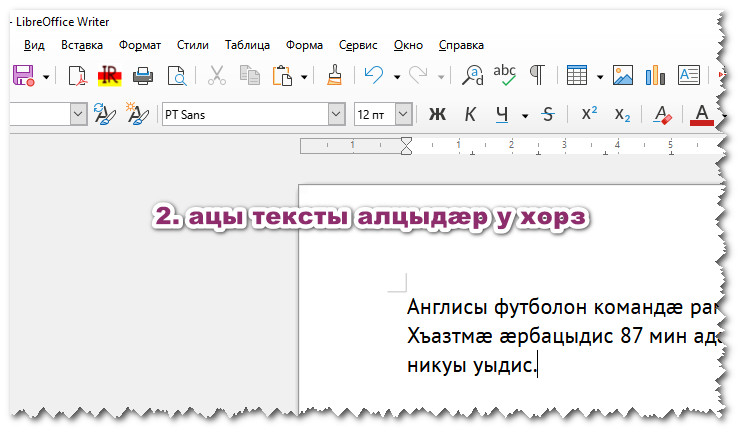Open the Вставка menu
The image size is (744, 435).
[x=82, y=45]
